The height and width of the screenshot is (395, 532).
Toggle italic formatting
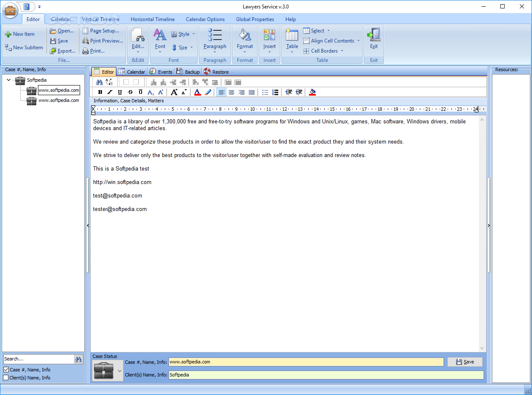point(110,92)
